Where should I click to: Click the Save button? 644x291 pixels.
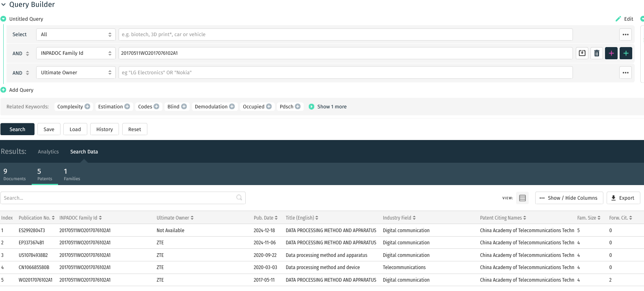[x=49, y=129]
